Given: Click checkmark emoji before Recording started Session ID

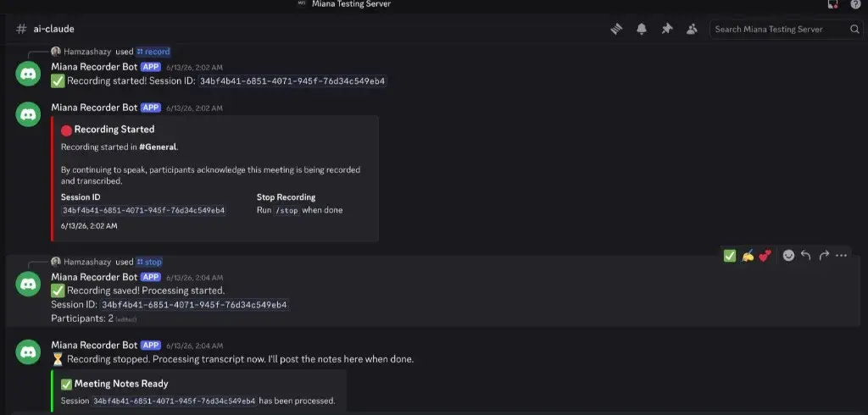Looking at the screenshot, I should point(58,81).
